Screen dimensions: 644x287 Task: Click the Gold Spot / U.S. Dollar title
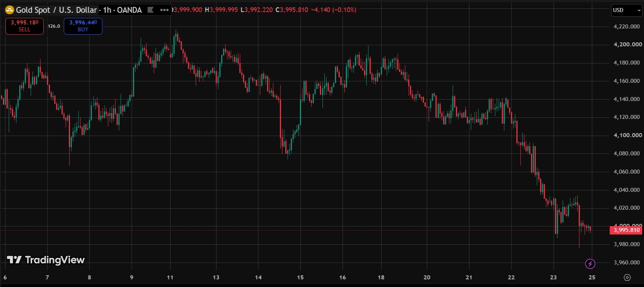point(57,10)
